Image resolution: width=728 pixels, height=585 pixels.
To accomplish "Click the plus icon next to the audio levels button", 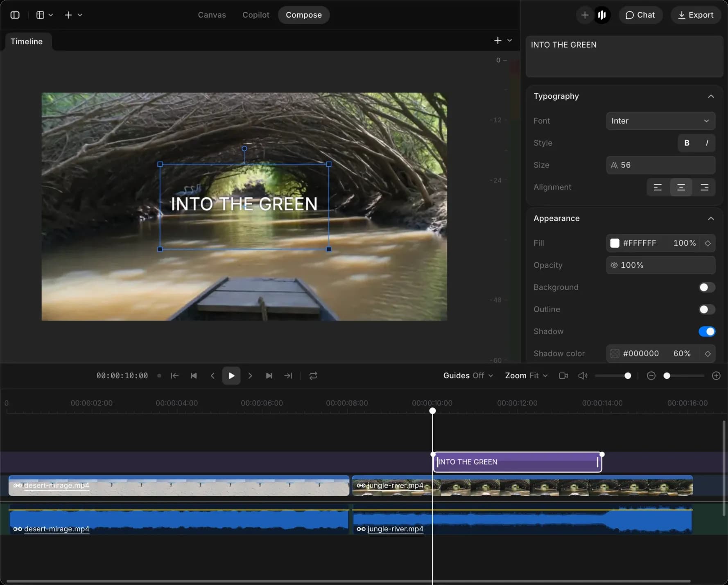I will (x=585, y=15).
